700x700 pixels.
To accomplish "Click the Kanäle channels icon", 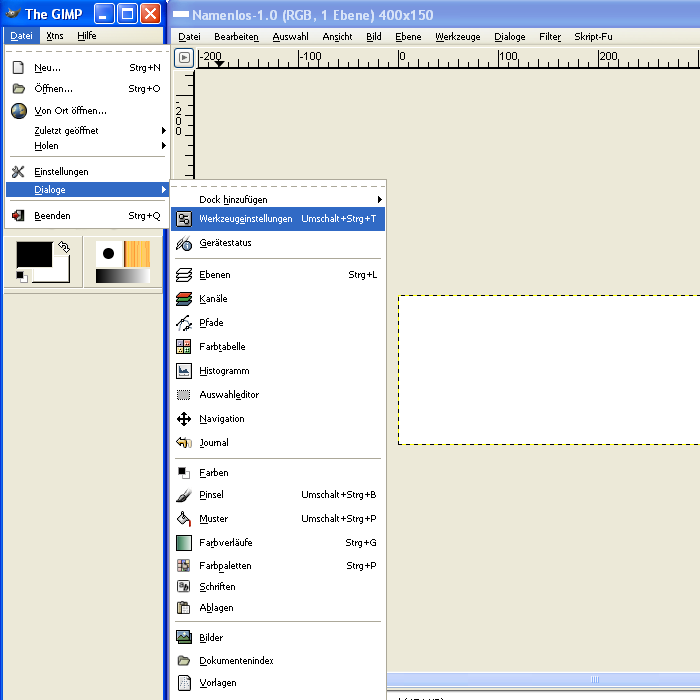I will coord(183,299).
